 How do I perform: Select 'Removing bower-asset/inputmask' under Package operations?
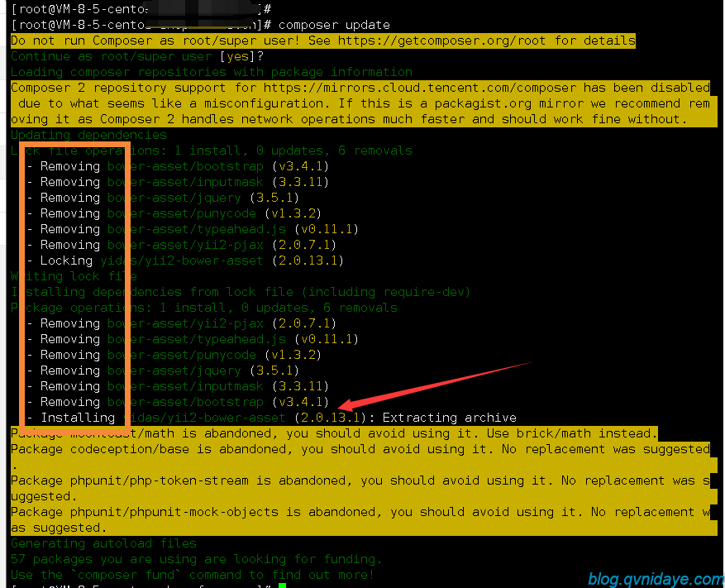coord(178,387)
